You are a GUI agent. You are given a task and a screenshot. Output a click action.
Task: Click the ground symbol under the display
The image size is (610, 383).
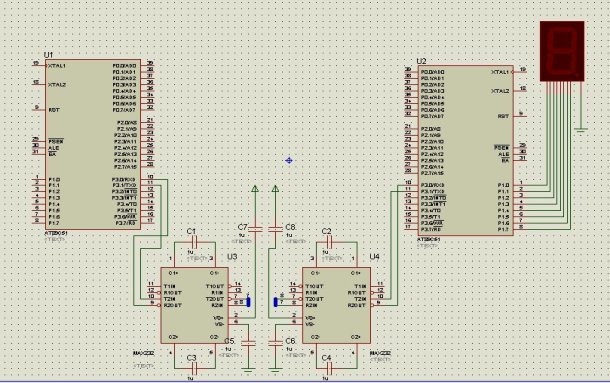(580, 130)
